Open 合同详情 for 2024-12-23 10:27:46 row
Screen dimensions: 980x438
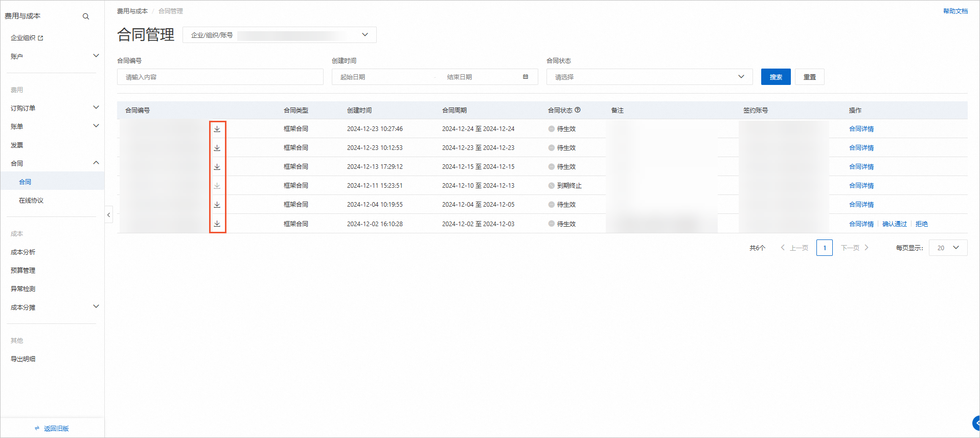tap(861, 129)
